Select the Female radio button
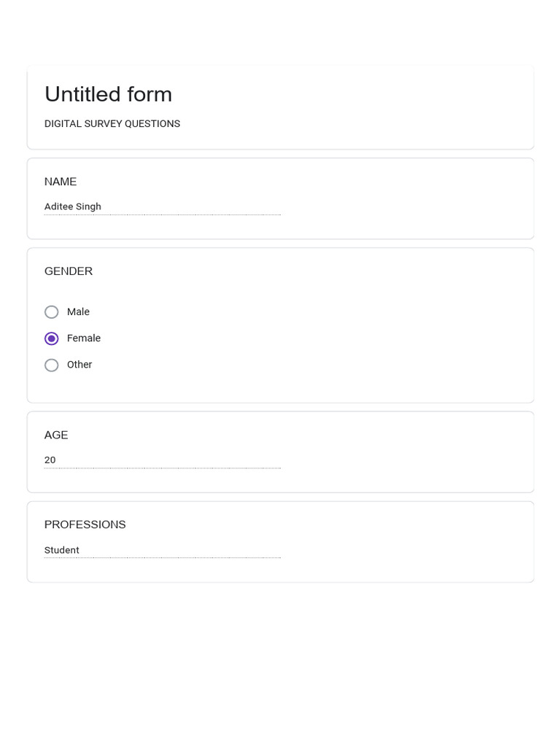560x747 pixels. (x=52, y=338)
